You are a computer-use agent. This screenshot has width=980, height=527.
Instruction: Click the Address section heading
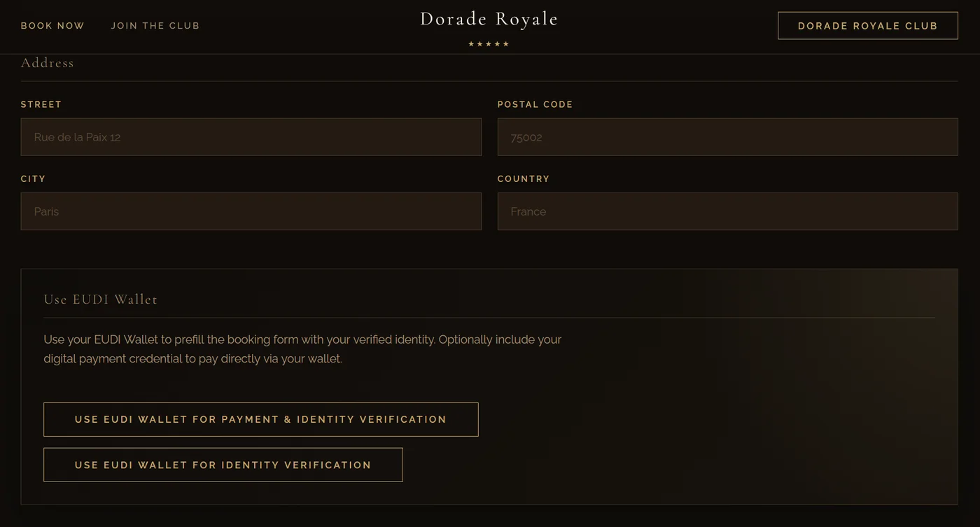coord(48,63)
